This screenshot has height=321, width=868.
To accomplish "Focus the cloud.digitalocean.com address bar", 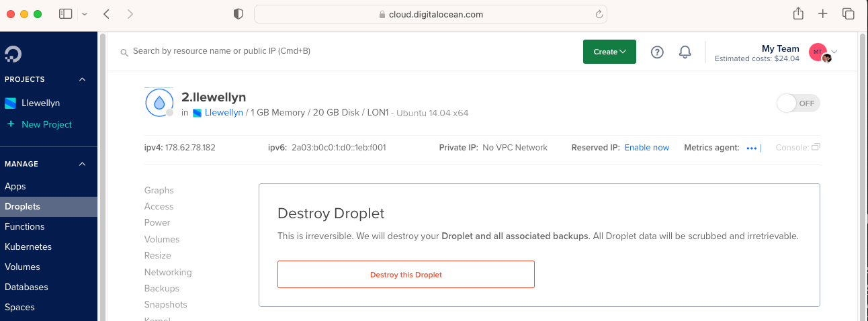I will (431, 14).
